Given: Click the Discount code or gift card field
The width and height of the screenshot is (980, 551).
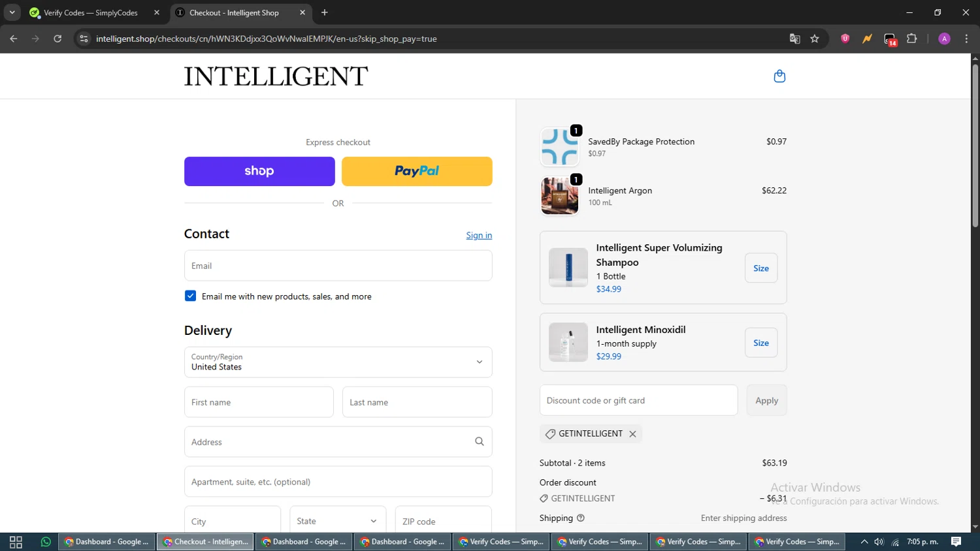Looking at the screenshot, I should coord(638,400).
